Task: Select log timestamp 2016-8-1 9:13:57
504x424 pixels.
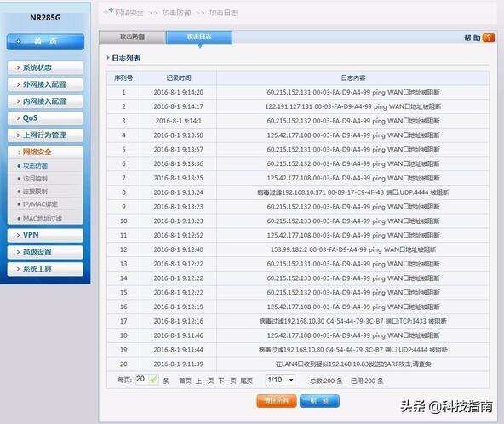Action: tap(179, 150)
